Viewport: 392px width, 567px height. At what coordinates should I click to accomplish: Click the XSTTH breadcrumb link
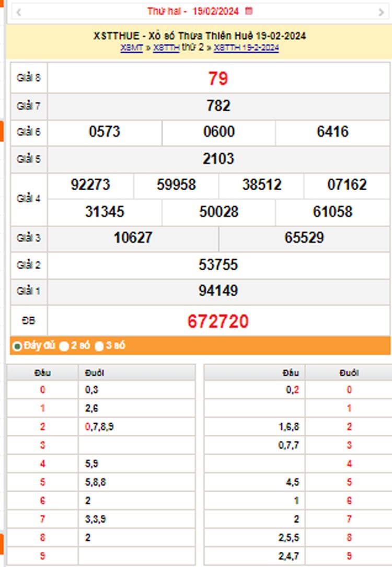[x=166, y=48]
